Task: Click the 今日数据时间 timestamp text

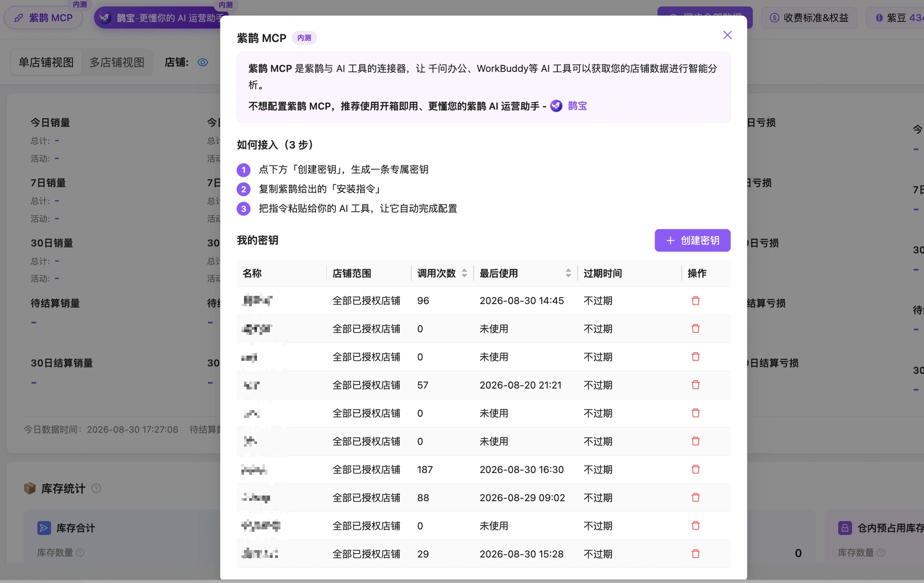Action: pyautogui.click(x=101, y=429)
